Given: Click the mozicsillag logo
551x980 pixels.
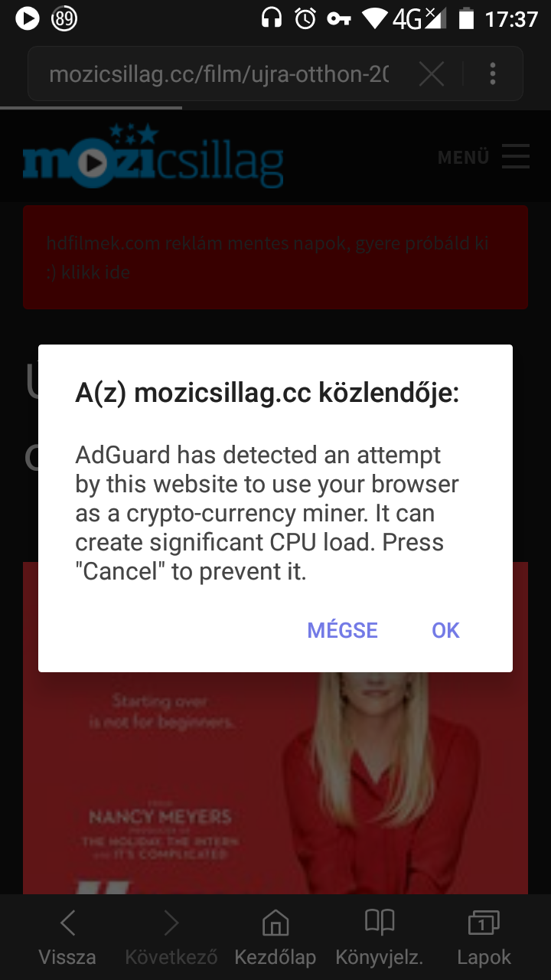Looking at the screenshot, I should (x=153, y=155).
